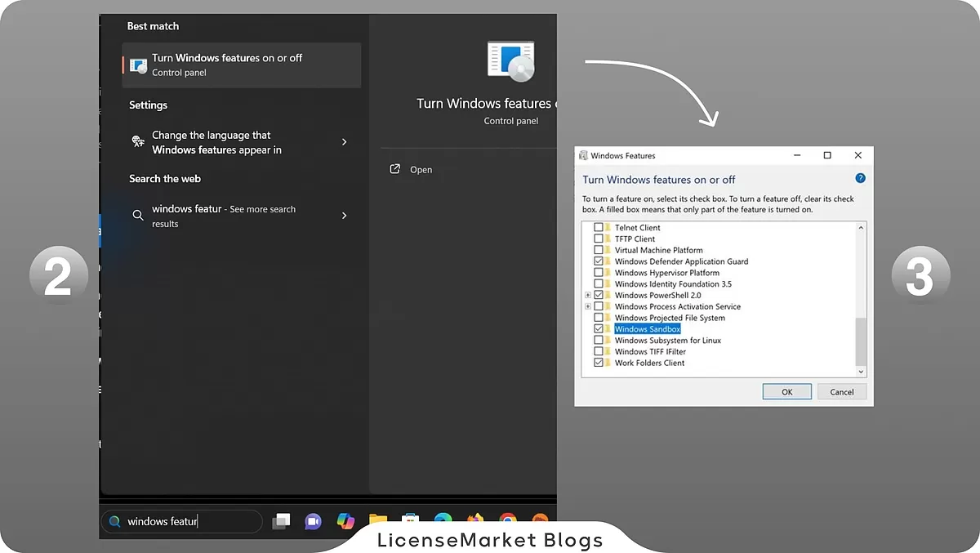The image size is (980, 553).
Task: Select the TFTP Client label
Action: click(635, 239)
